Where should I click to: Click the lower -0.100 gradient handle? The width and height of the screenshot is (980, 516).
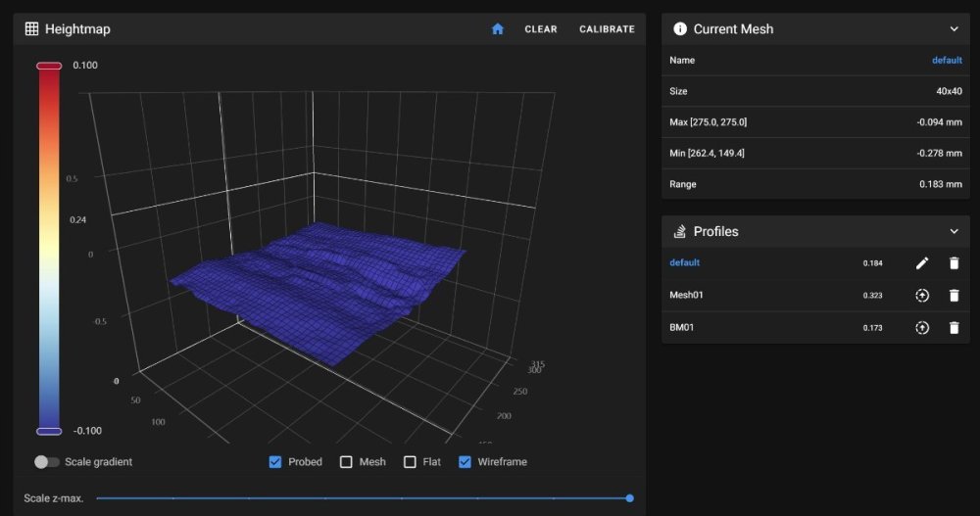[49, 431]
